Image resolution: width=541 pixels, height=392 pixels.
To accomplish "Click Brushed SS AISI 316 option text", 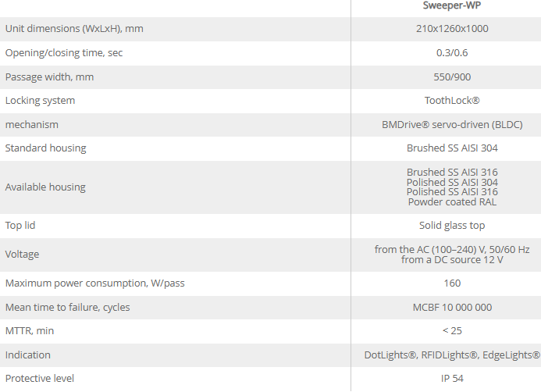I will coord(452,172).
